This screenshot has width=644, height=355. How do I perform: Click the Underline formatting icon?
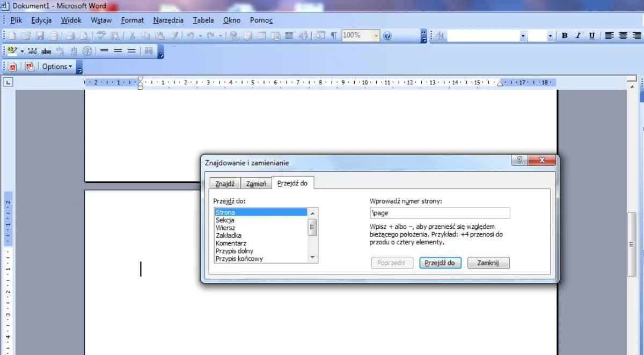coord(591,35)
